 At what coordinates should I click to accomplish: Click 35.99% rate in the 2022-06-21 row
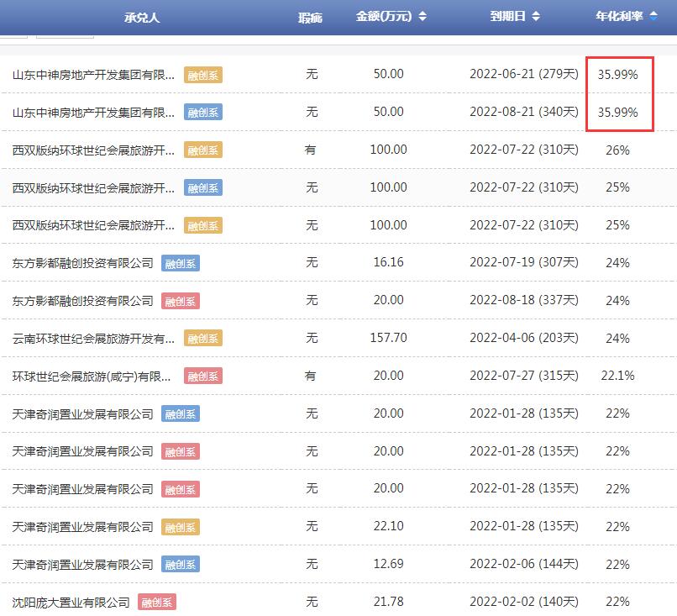[617, 74]
